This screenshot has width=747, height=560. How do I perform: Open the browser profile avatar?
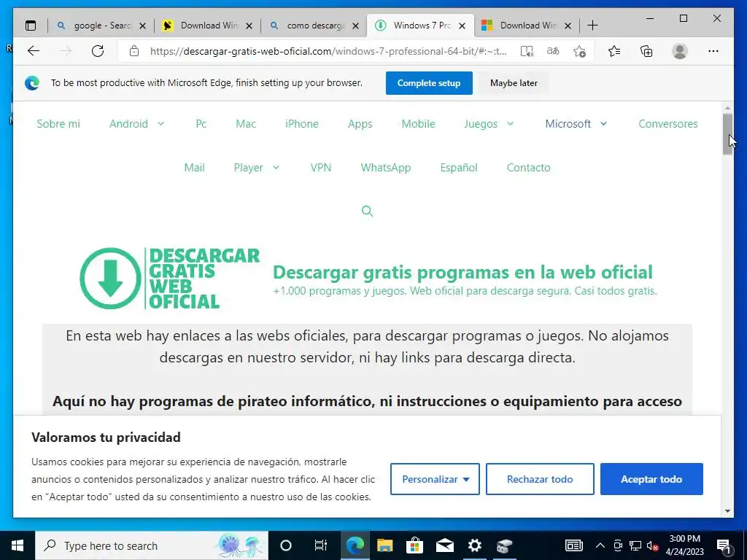pos(680,51)
